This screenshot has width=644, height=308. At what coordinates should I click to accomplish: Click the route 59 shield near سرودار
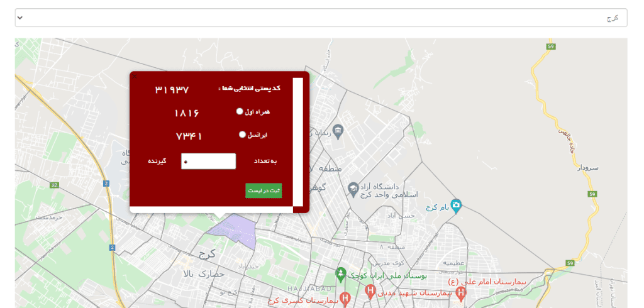click(x=592, y=194)
